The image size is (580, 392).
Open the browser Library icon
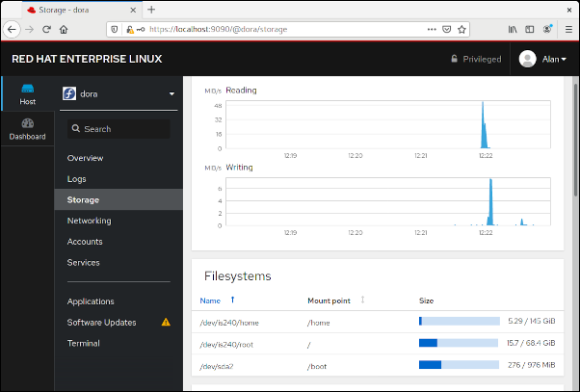click(x=514, y=29)
